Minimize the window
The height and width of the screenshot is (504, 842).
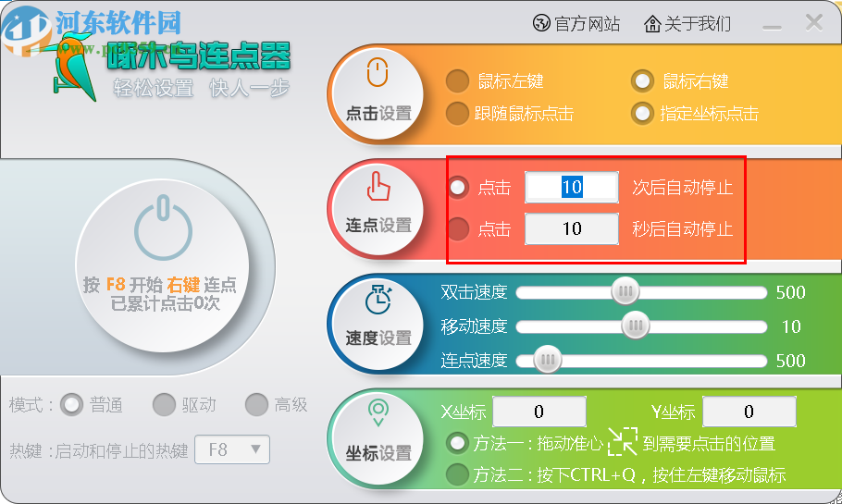[772, 26]
